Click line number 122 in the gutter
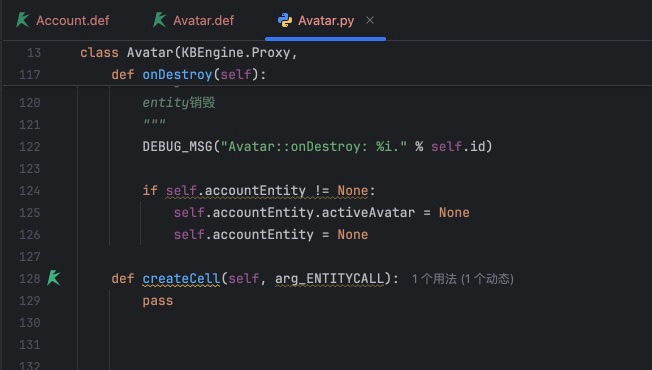 pyautogui.click(x=30, y=146)
